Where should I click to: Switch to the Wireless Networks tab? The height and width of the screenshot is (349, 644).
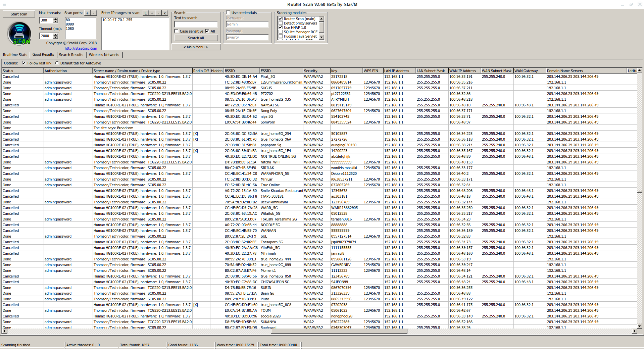pyautogui.click(x=104, y=55)
